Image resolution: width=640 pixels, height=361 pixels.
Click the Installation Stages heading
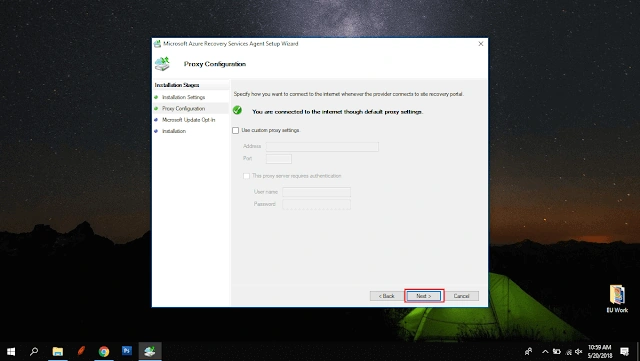pos(177,85)
